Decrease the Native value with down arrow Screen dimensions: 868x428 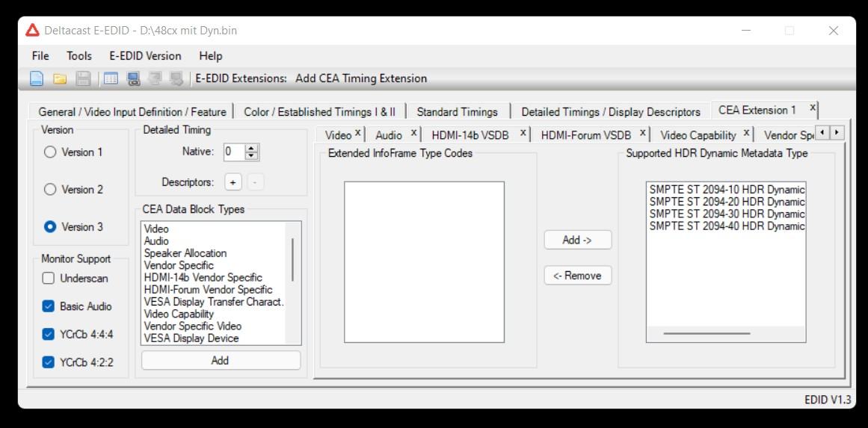252,156
